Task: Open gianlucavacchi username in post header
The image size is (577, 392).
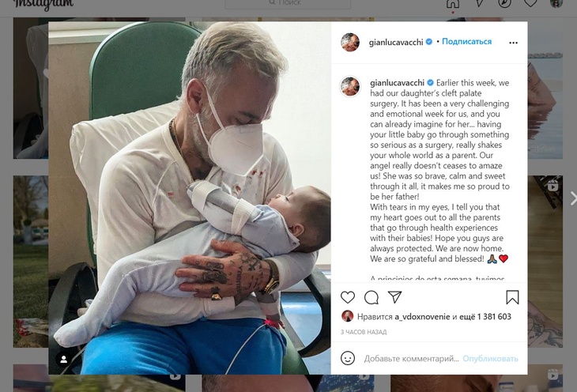Action: click(x=396, y=43)
